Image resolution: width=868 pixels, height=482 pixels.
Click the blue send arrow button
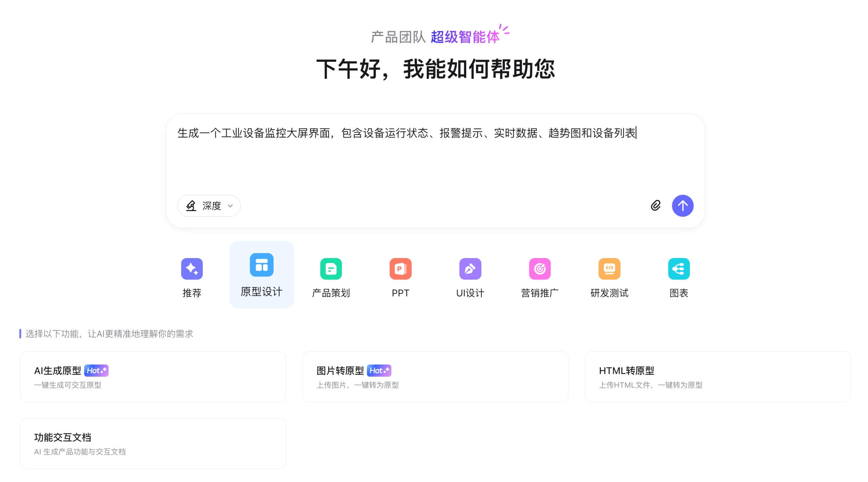point(683,206)
